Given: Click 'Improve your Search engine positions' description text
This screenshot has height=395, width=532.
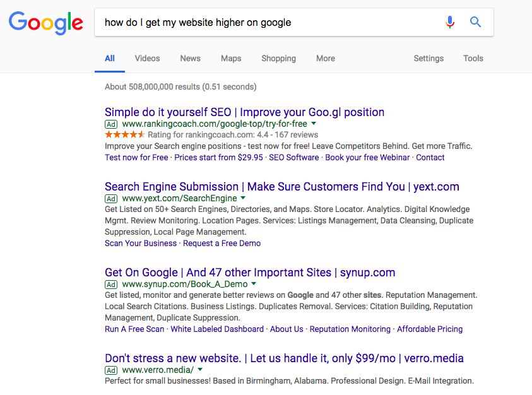Looking at the screenshot, I should point(288,146).
